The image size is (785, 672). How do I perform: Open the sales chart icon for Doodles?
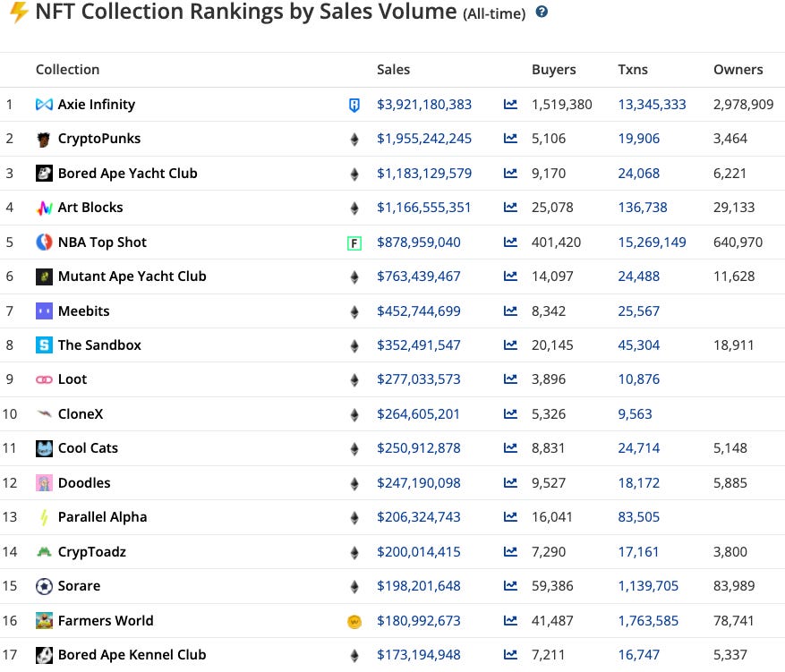(x=510, y=483)
